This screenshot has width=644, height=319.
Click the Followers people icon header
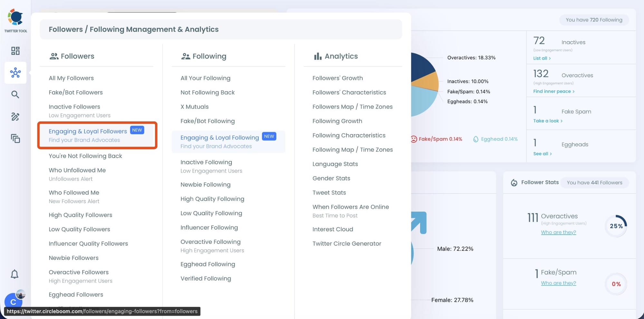[x=54, y=56]
